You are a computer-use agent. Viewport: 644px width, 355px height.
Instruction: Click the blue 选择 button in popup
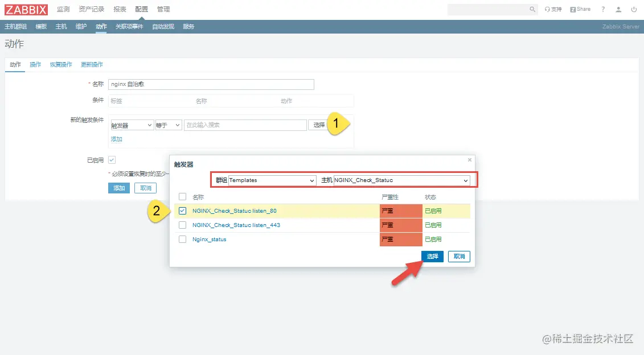[x=433, y=257]
